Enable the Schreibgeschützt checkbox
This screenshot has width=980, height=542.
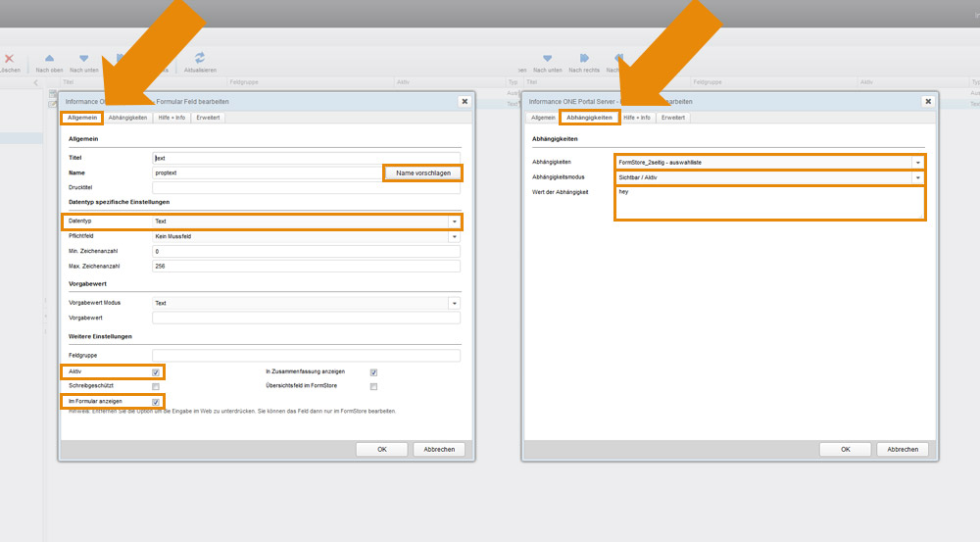156,387
